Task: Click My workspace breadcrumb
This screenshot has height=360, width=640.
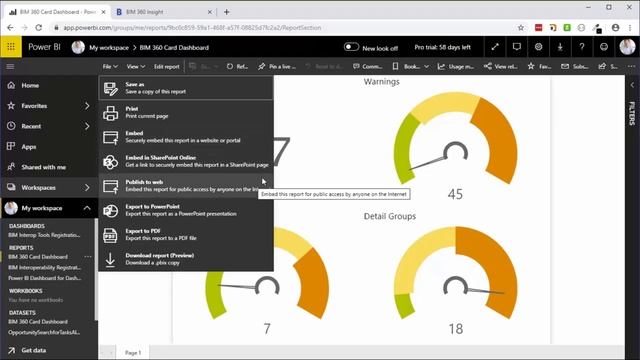Action: (109, 47)
